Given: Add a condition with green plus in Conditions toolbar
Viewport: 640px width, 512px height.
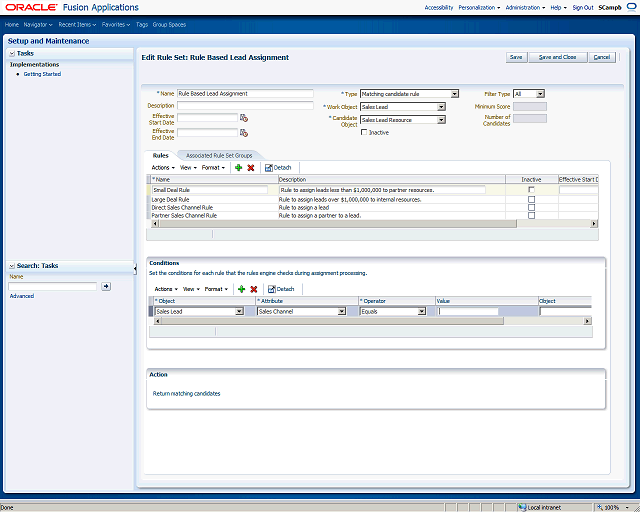Looking at the screenshot, I should coord(242,289).
